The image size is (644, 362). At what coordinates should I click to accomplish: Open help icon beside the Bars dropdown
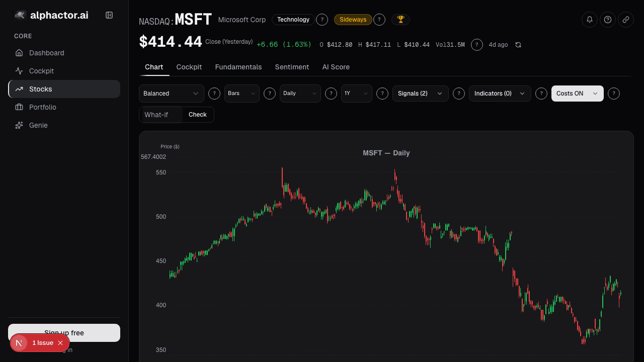click(x=270, y=94)
